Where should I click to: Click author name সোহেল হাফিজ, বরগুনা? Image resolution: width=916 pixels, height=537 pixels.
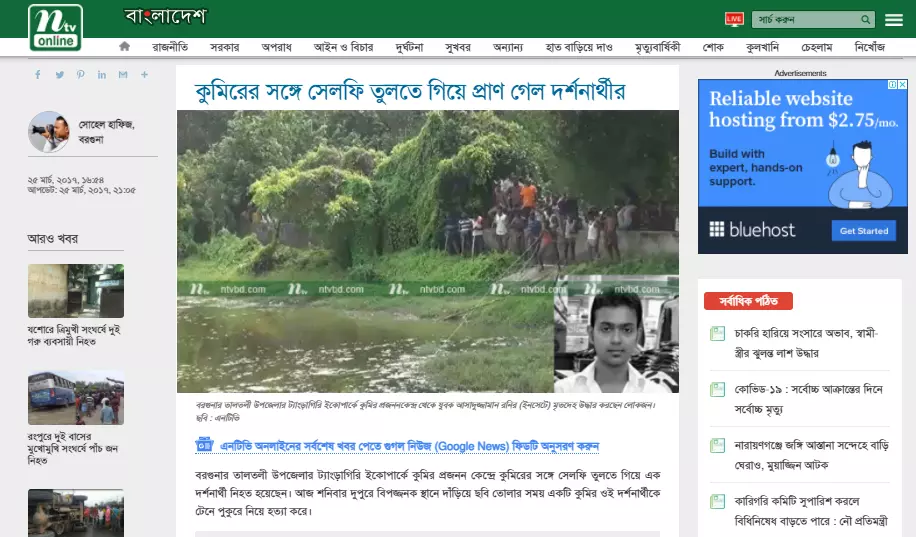coord(106,132)
